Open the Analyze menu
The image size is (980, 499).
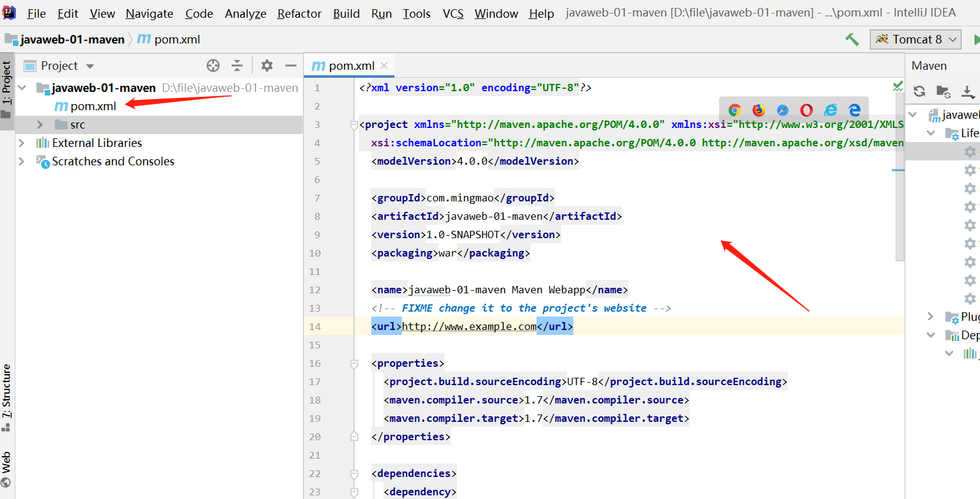246,13
